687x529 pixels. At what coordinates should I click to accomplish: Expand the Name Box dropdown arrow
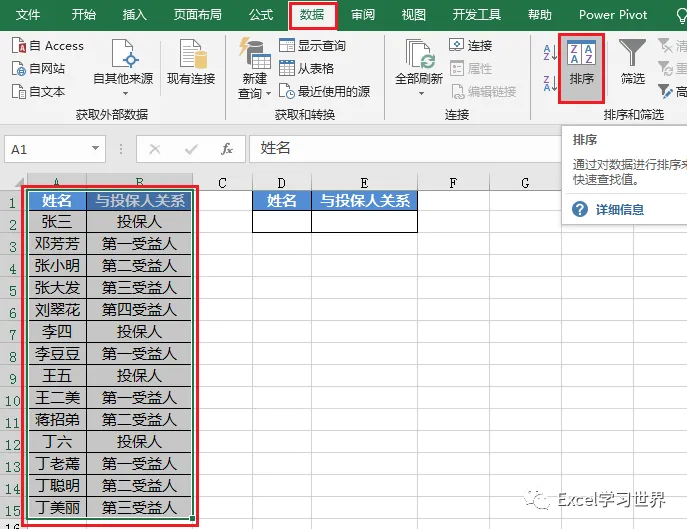[95, 149]
